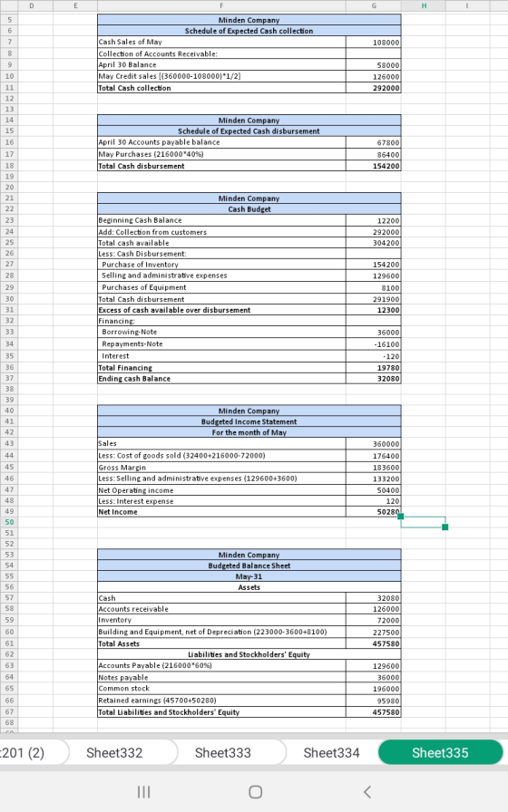Select 'Borrowing-Note' cell
Viewport: 508px width, 812px height.
[x=221, y=332]
